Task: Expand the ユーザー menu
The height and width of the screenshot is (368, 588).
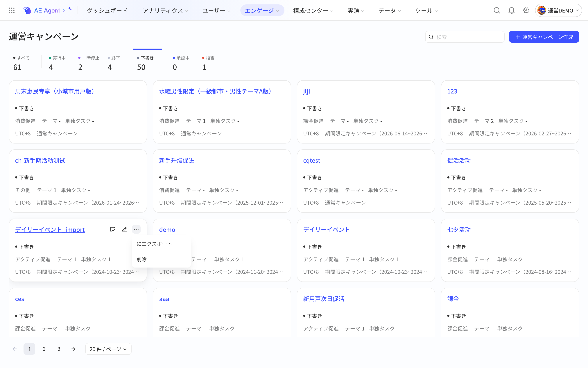Action: 216,10
